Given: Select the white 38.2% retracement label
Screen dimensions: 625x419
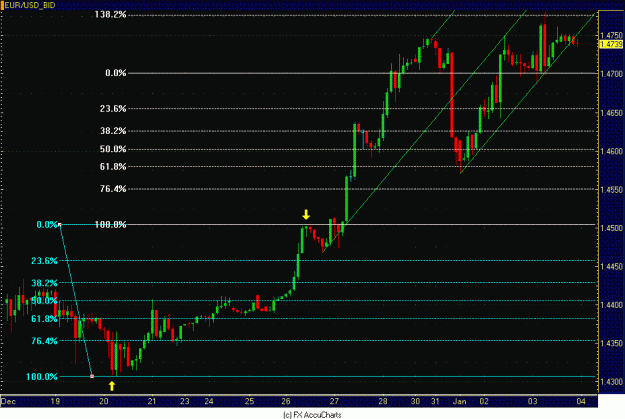Looking at the screenshot, I should (113, 131).
